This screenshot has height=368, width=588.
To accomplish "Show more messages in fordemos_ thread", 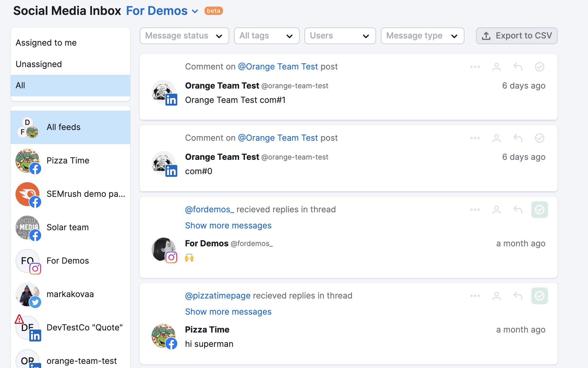I will pyautogui.click(x=228, y=225).
